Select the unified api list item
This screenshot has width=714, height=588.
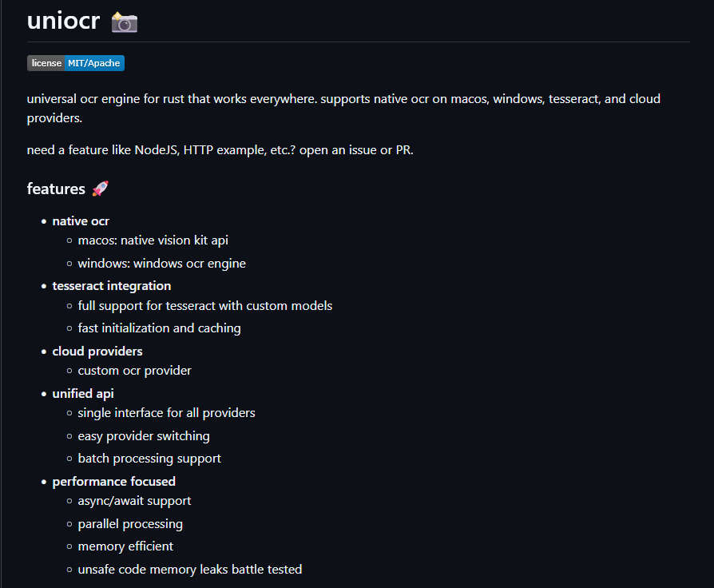point(83,394)
